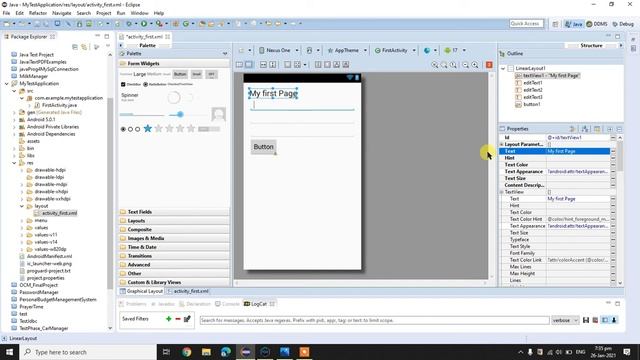Switch to the Debug perspective
This screenshot has height=360, width=640.
coord(623,24)
